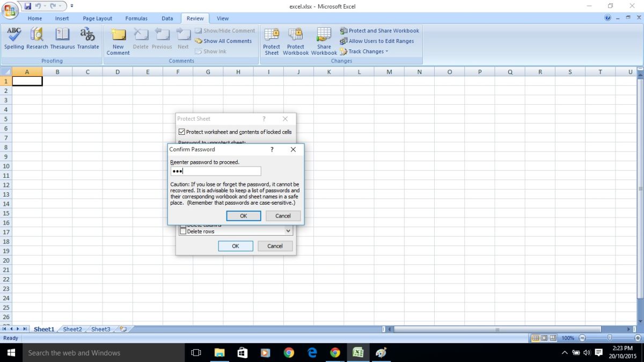Open the Sheet2 worksheet tab
Screen dimensions: 644x362
(x=72, y=329)
